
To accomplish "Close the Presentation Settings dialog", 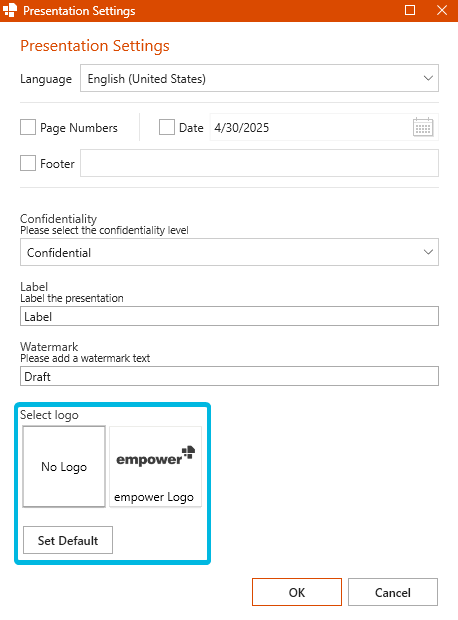I will [x=442, y=10].
